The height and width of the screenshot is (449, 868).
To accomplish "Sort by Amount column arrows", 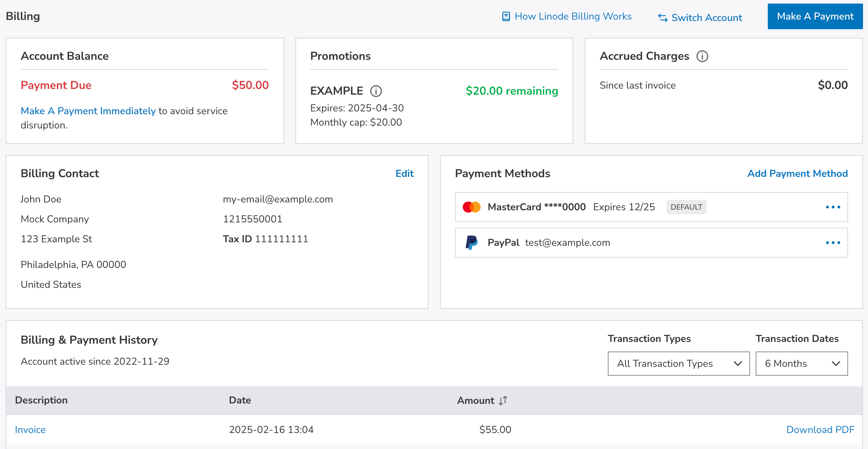I will [503, 401].
